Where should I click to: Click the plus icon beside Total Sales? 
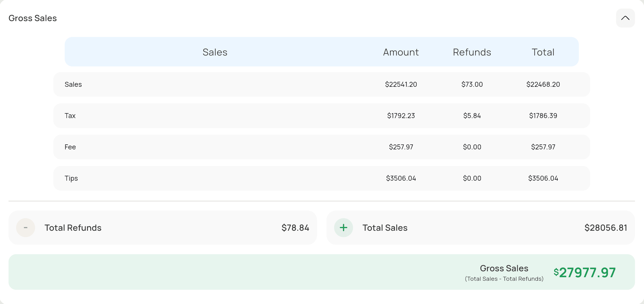343,227
